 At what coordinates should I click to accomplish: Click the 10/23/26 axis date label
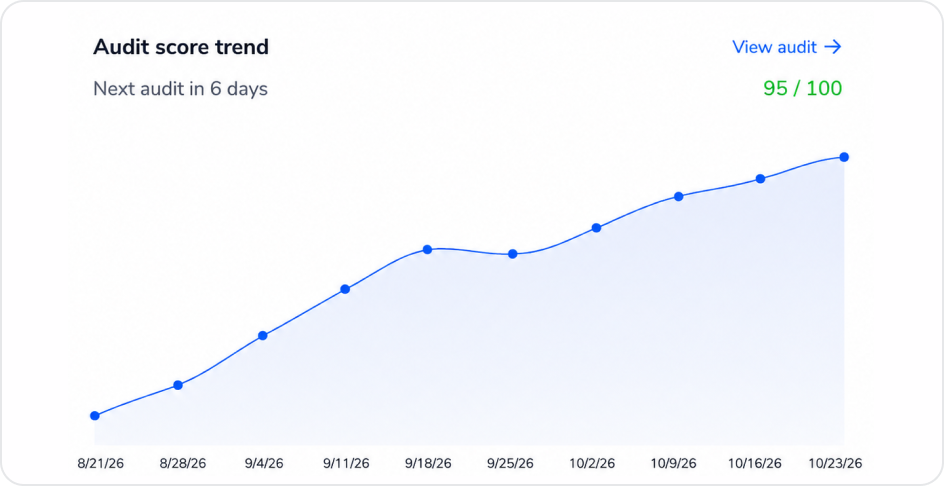click(835, 463)
